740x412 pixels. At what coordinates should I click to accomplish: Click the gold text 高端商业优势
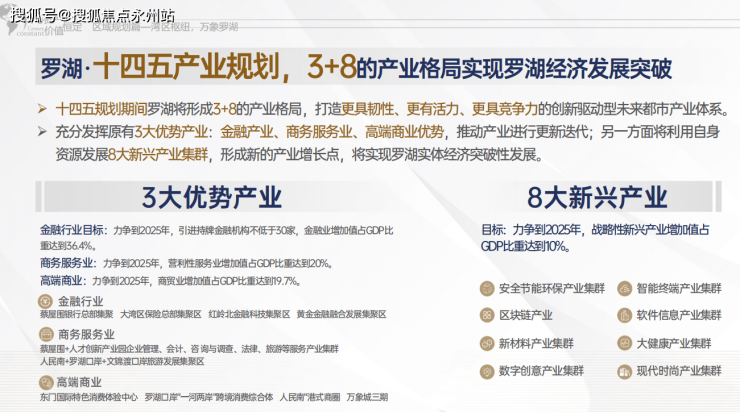[404, 132]
